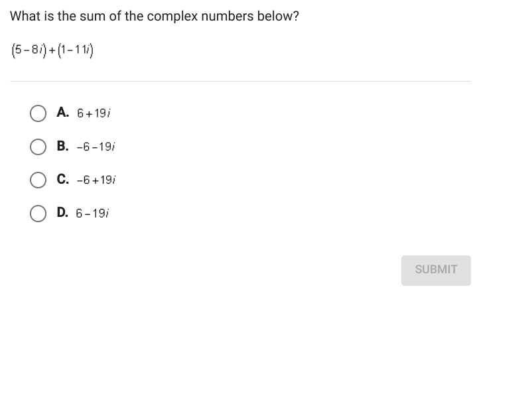Click the bold letter B label
This screenshot has height=396, width=532.
tap(63, 146)
